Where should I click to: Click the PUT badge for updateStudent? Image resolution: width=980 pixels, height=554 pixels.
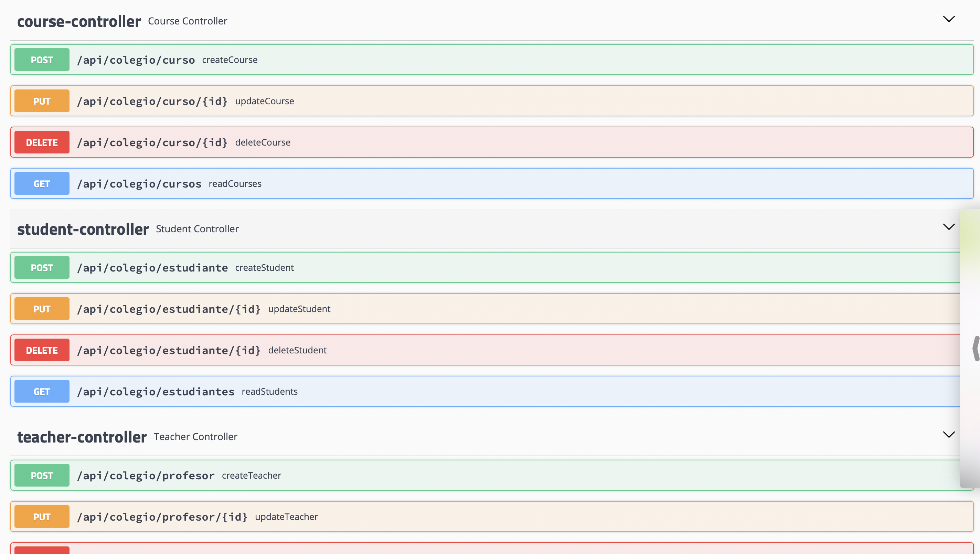pyautogui.click(x=42, y=309)
